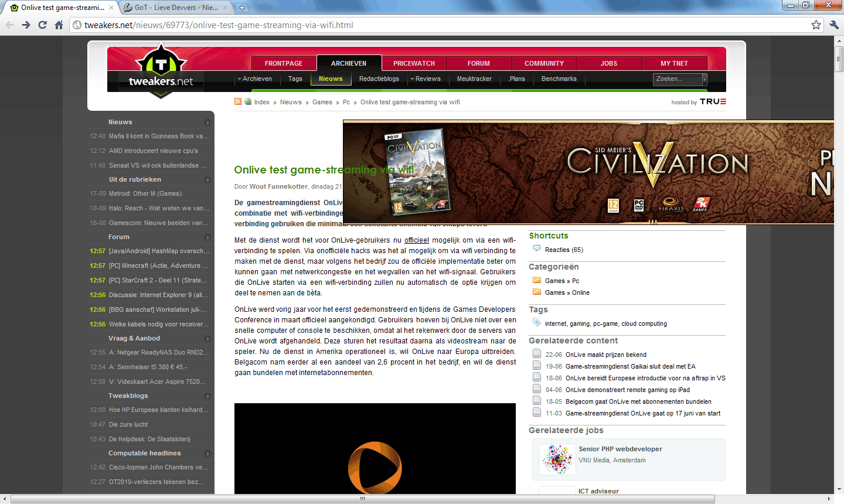The width and height of the screenshot is (844, 504).
Task: Go to Games in the breadcrumb trail
Action: pyautogui.click(x=322, y=102)
